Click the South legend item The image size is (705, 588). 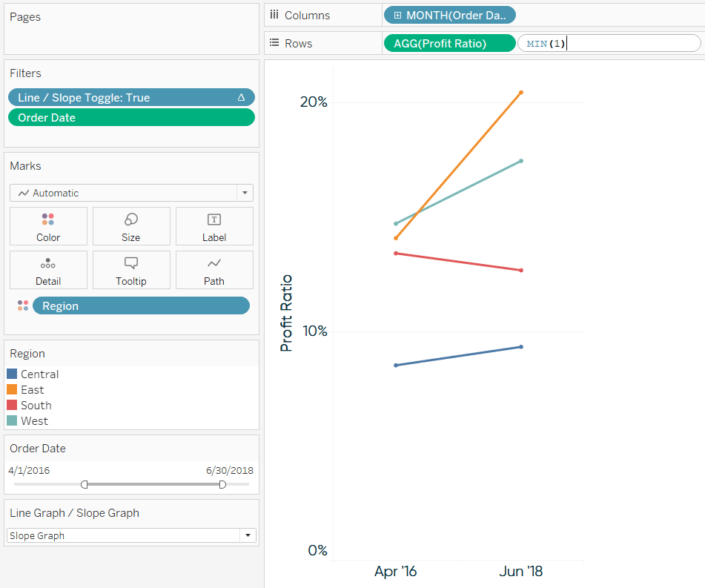click(x=30, y=405)
